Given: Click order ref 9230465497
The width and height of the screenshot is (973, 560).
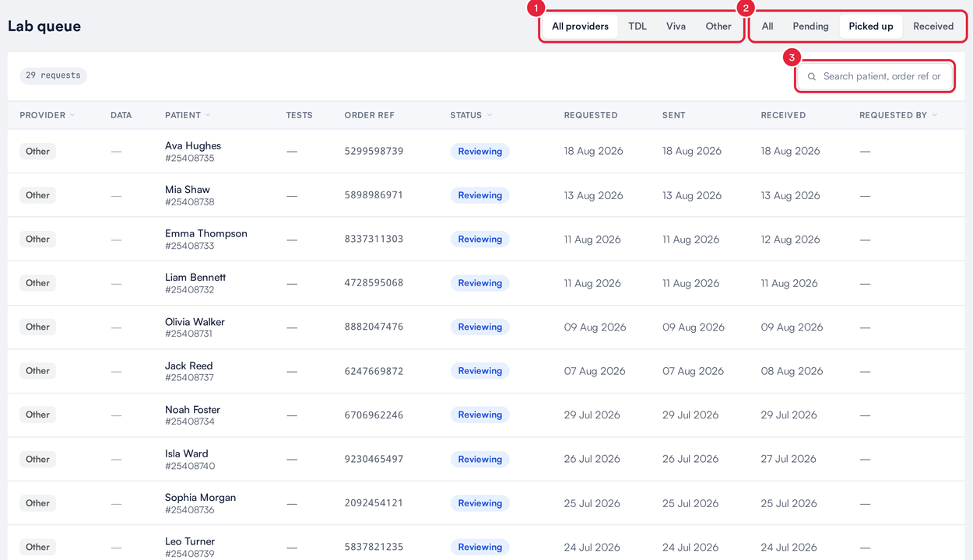Looking at the screenshot, I should pyautogui.click(x=374, y=460).
